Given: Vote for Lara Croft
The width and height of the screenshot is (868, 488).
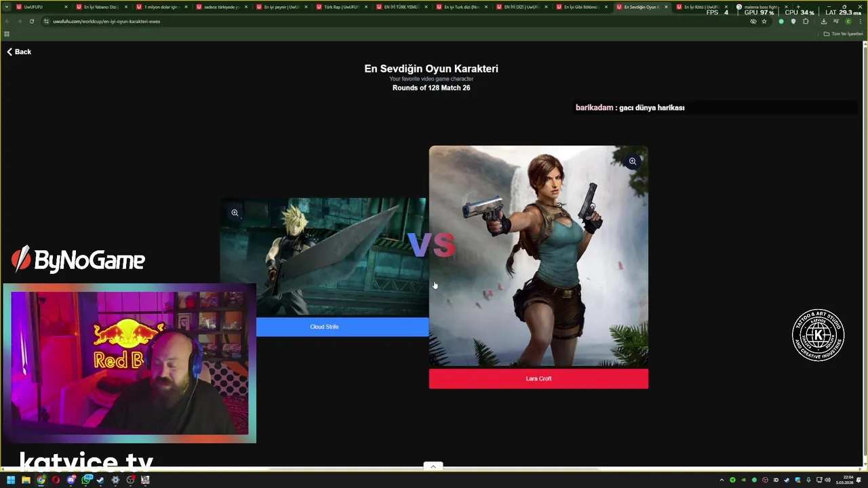Looking at the screenshot, I should (538, 379).
